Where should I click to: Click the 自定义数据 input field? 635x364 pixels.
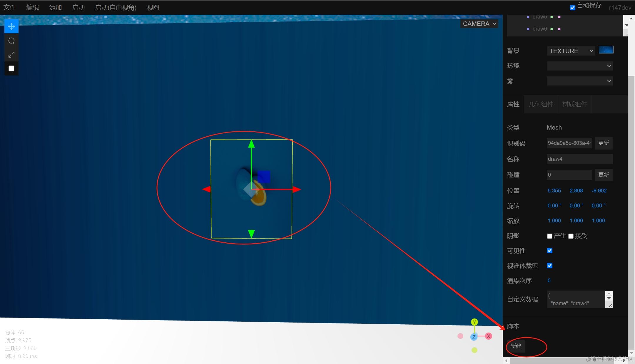[576, 299]
